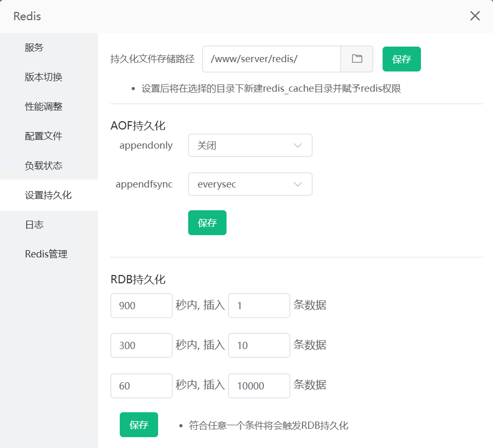Close the Redis dialog
The width and height of the screenshot is (493, 448).
[x=475, y=16]
